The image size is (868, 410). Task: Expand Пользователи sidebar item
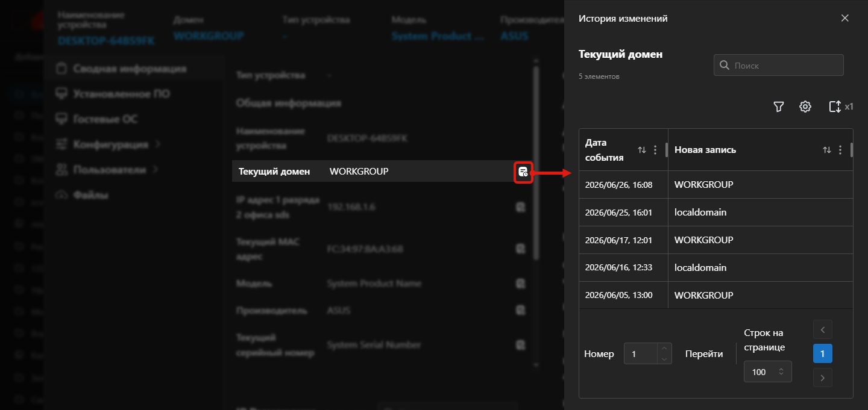(x=133, y=170)
